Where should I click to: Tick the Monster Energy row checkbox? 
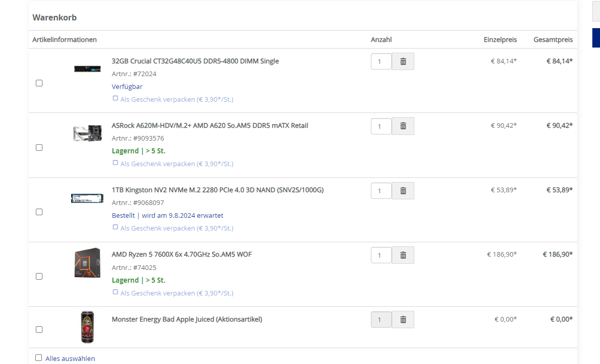click(39, 330)
